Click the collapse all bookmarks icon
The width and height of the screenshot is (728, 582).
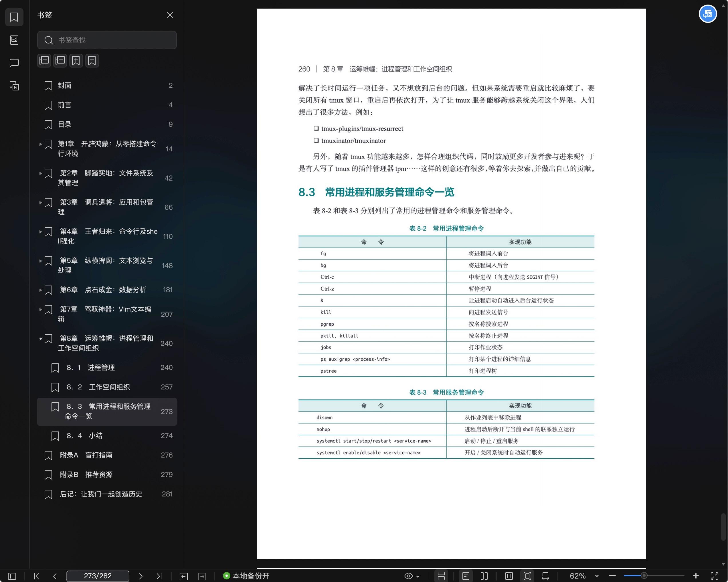(60, 61)
